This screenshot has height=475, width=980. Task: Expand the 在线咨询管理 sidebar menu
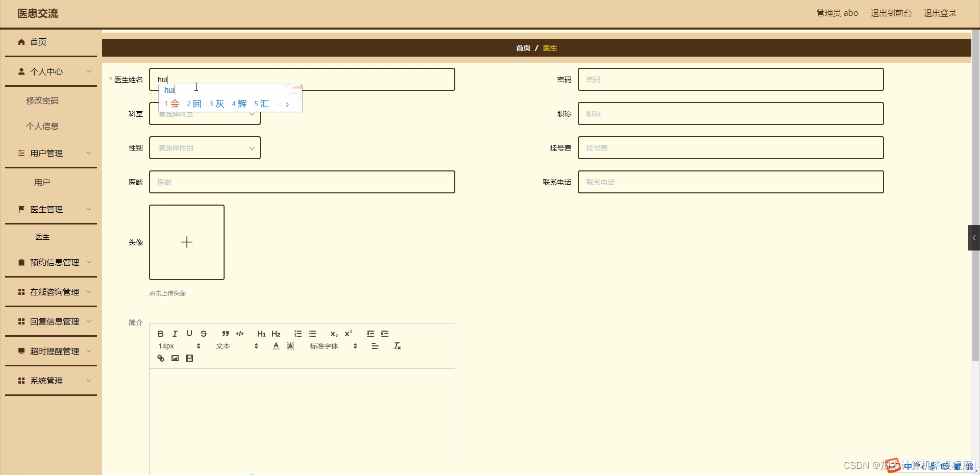click(x=51, y=292)
